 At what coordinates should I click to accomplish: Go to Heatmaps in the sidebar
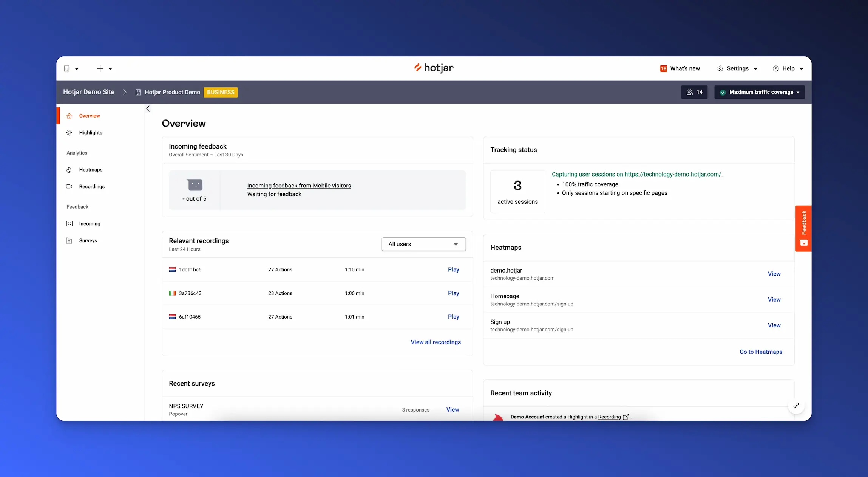[90, 170]
